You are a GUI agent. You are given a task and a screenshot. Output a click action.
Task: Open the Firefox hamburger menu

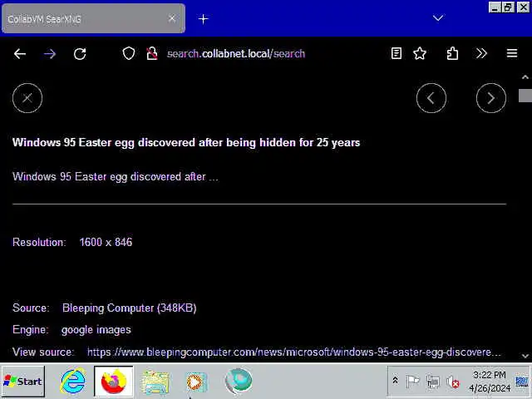[512, 53]
